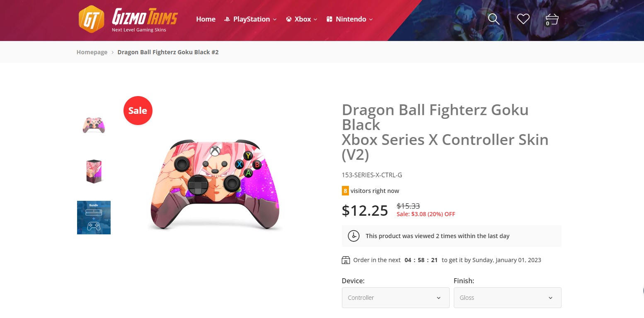Image resolution: width=644 pixels, height=318 pixels.
Task: Click the Homepage breadcrumb link
Action: (x=92, y=52)
